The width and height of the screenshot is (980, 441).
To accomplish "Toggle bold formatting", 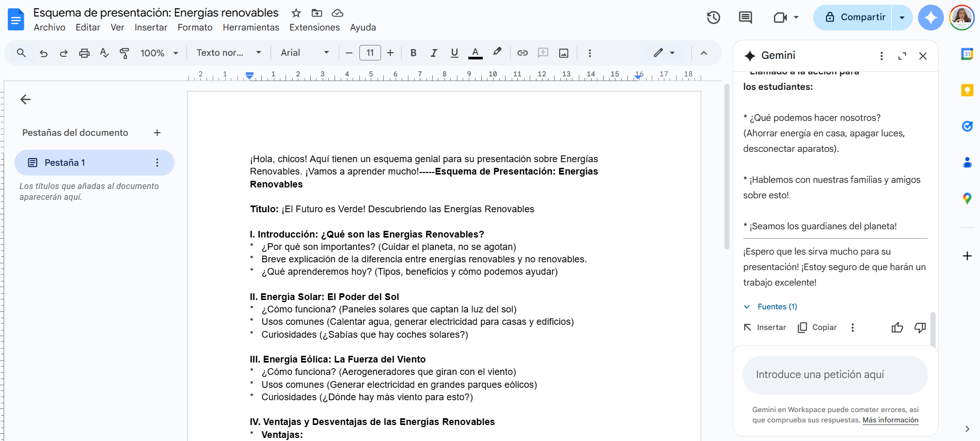I will [x=413, y=53].
